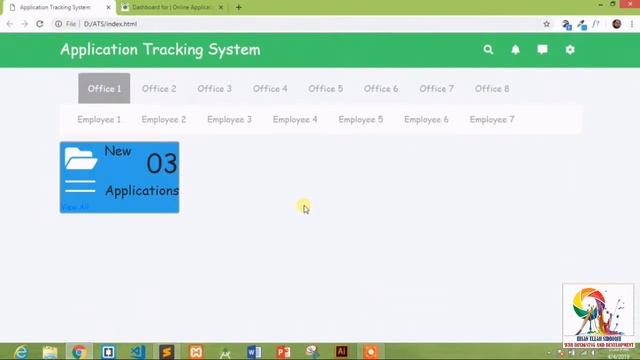Screen dimensions: 640x360
Task: Close the Application Tracking System tab
Action: [x=109, y=7]
